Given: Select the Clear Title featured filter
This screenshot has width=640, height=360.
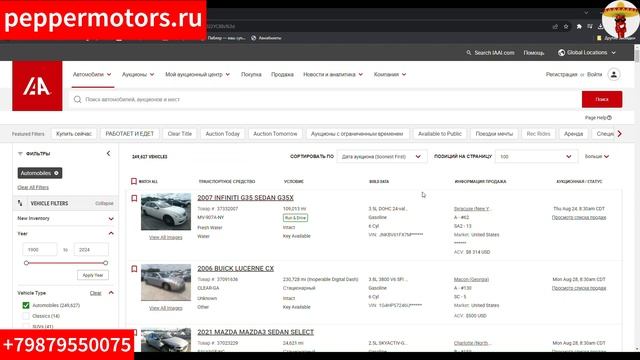Looking at the screenshot, I should [x=180, y=134].
